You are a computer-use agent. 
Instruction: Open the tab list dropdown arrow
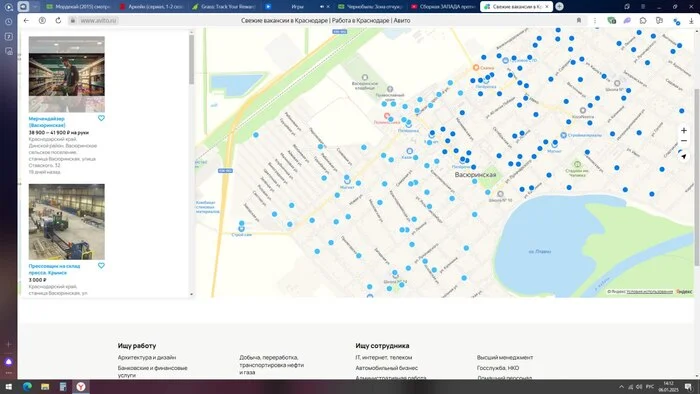35,6
